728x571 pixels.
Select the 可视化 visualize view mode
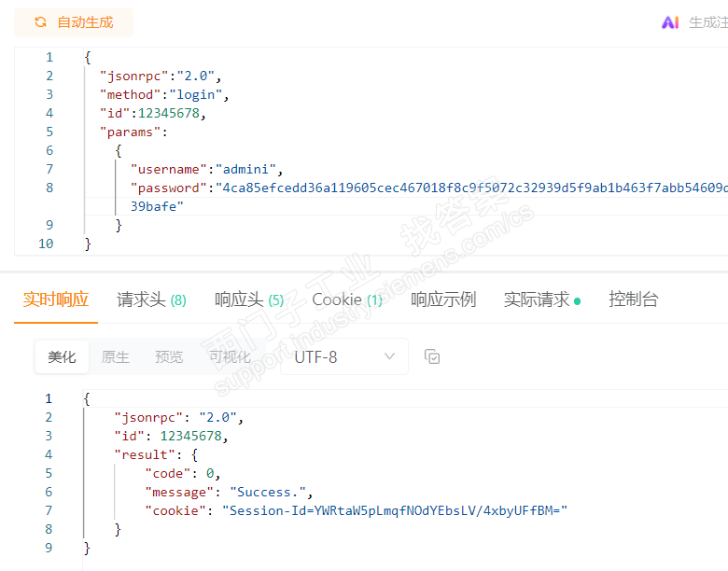tap(230, 356)
